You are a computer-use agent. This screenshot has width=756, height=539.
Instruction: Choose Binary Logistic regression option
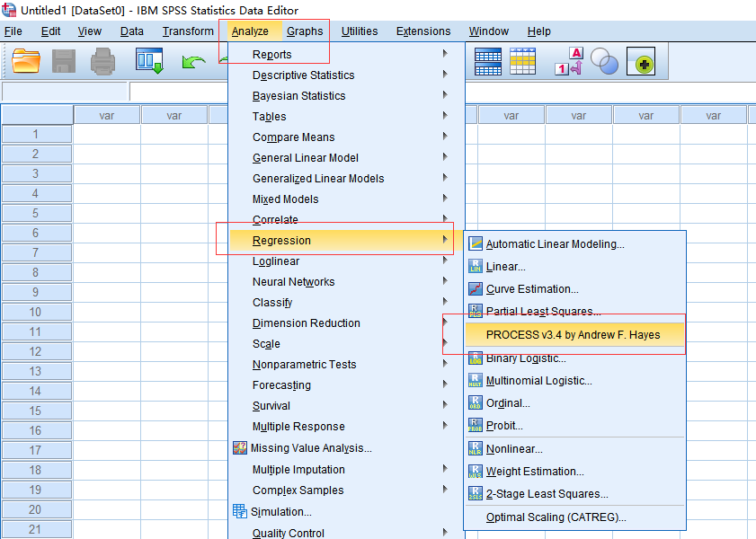point(526,358)
